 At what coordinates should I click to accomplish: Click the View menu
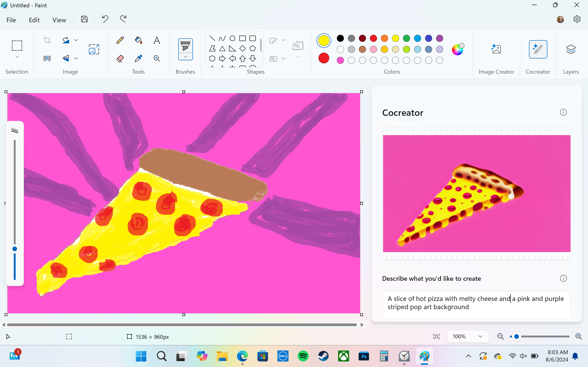[59, 20]
